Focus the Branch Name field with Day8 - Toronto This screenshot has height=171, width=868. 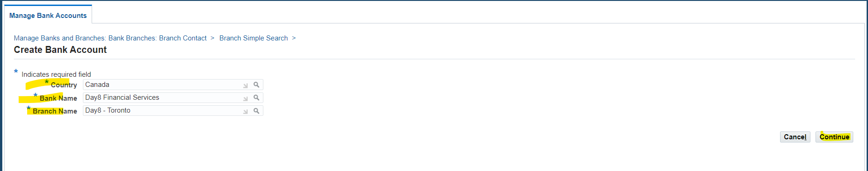[x=173, y=110]
